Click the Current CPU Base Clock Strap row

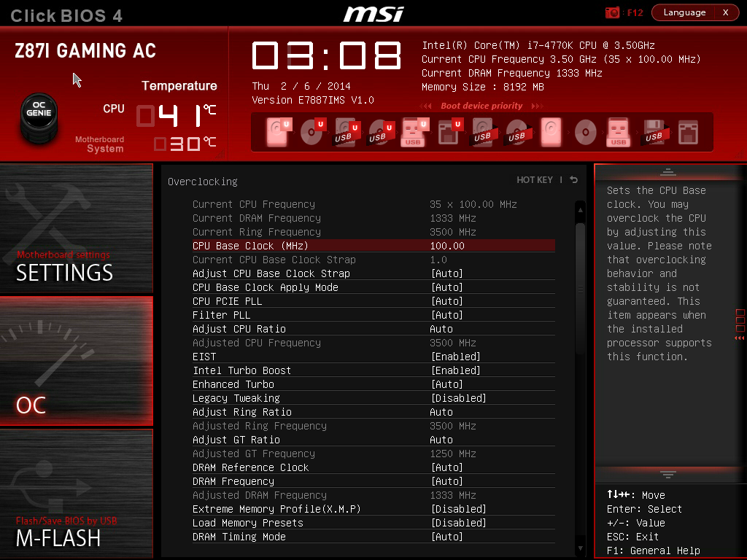pos(373,260)
